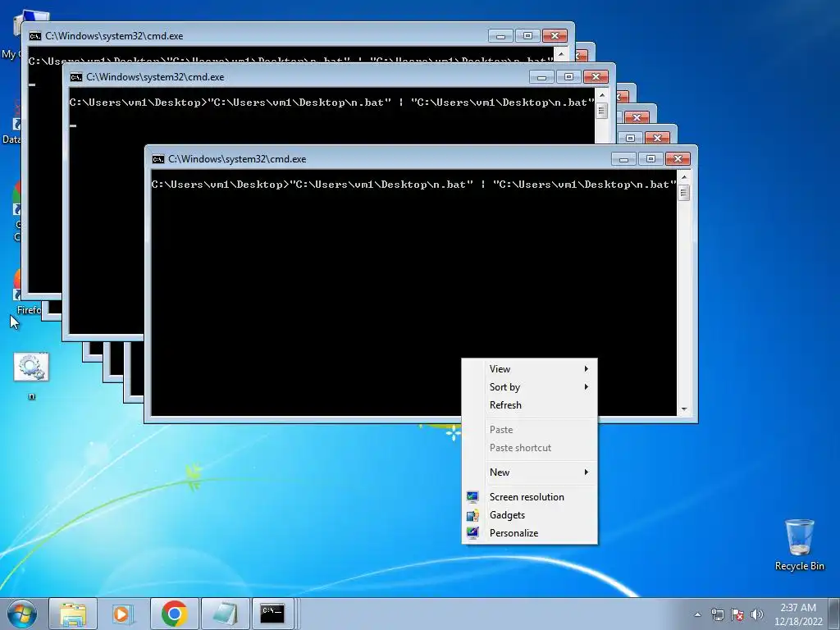Open system menu icon of middle cmd window
The height and width of the screenshot is (630, 840).
tap(76, 77)
